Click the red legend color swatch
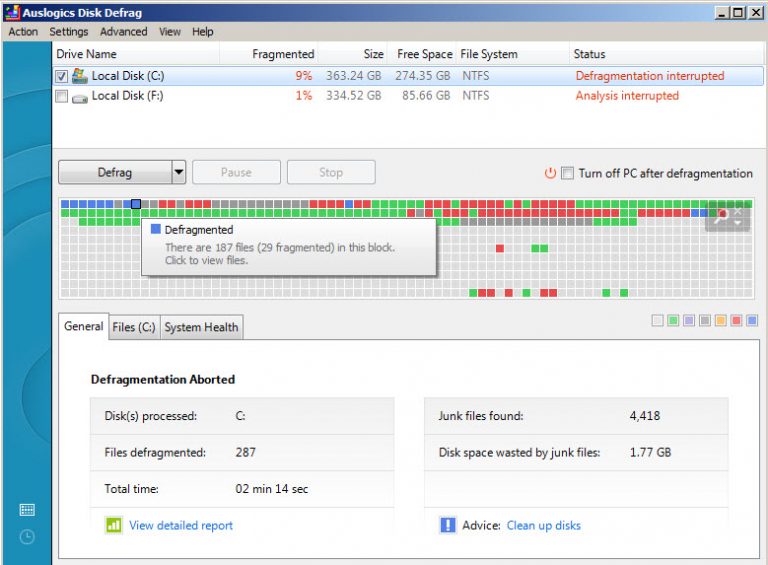Image resolution: width=768 pixels, height=565 pixels. click(x=736, y=321)
